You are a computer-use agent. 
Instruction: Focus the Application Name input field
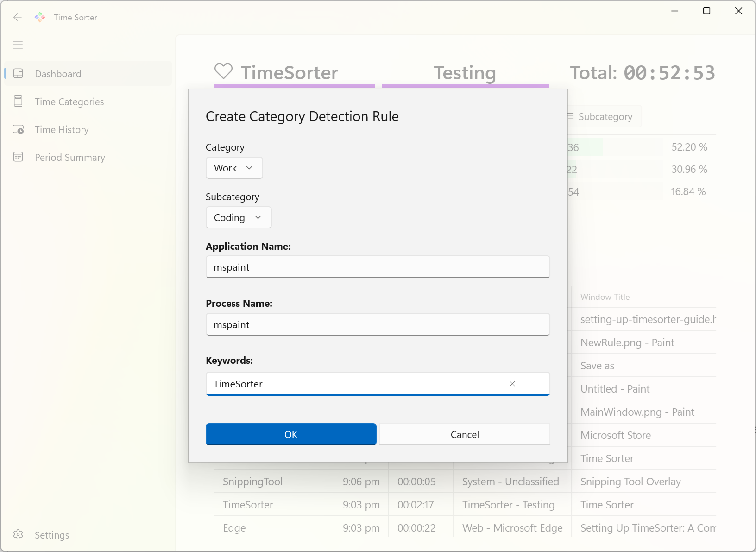(x=378, y=267)
